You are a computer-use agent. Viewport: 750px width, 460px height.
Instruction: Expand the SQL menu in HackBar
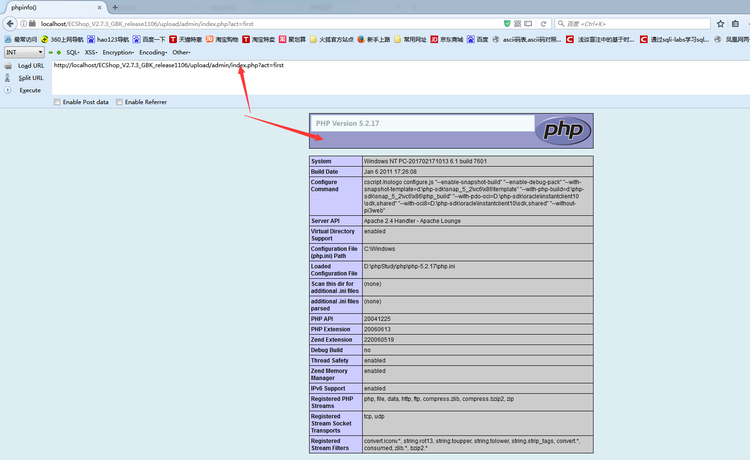coord(72,52)
